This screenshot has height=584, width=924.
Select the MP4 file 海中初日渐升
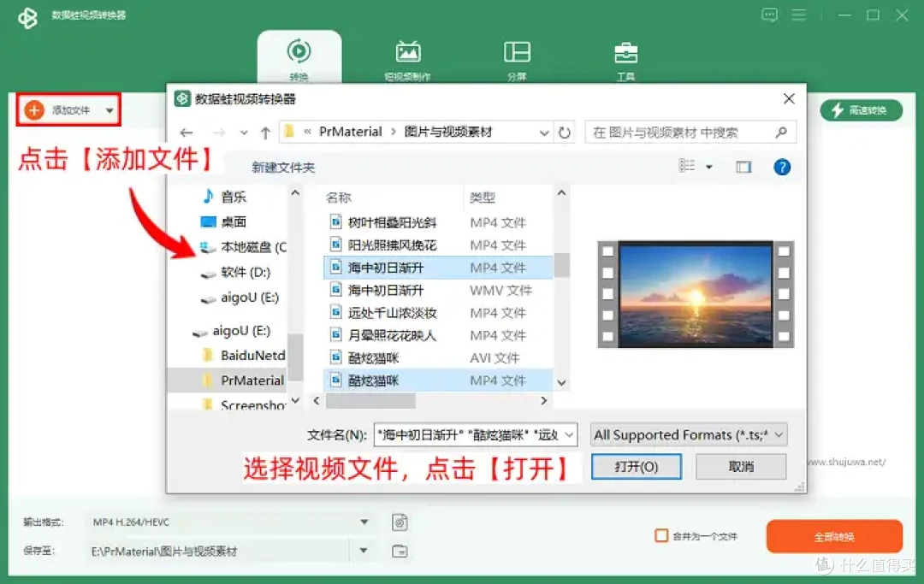click(x=437, y=268)
